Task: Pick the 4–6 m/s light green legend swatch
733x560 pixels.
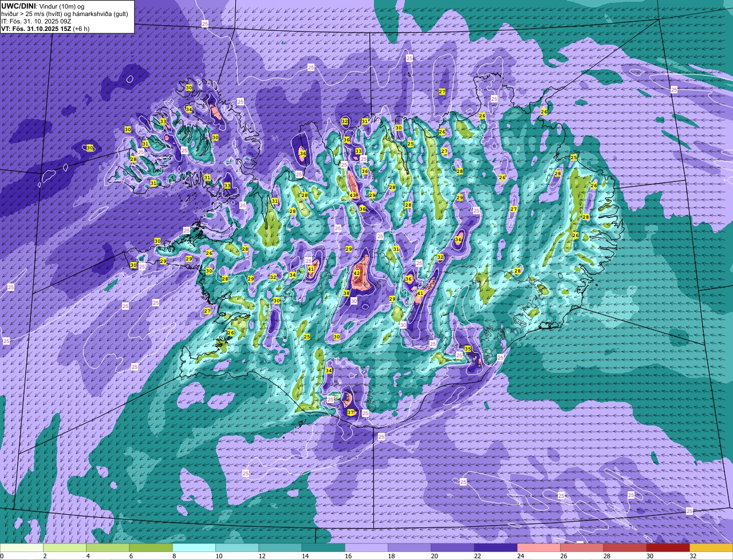Action: (108, 548)
